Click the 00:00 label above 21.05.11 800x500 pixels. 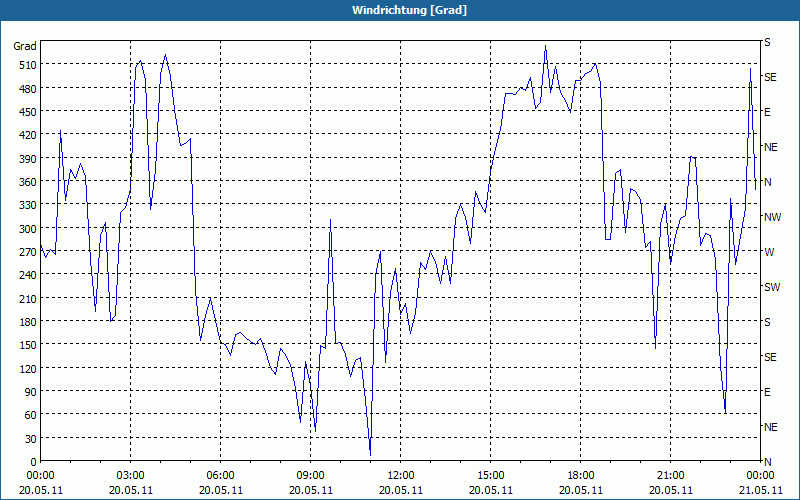click(x=760, y=476)
